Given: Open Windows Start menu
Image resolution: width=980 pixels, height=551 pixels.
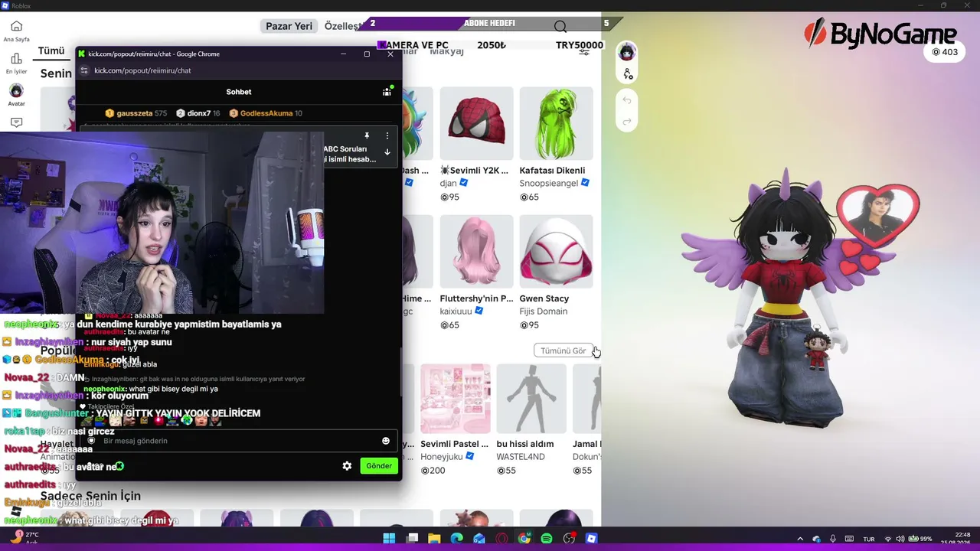Looking at the screenshot, I should [389, 539].
